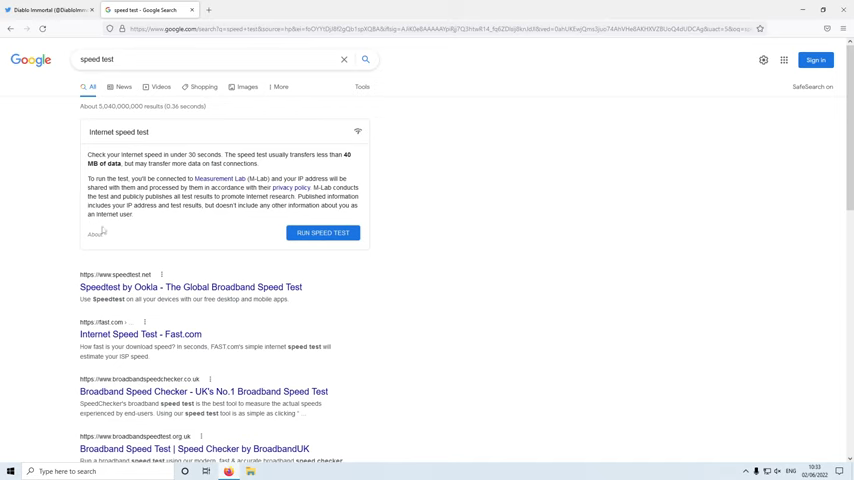854x480 pixels.
Task: Open Firefox from the taskbar
Action: pyautogui.click(x=229, y=471)
